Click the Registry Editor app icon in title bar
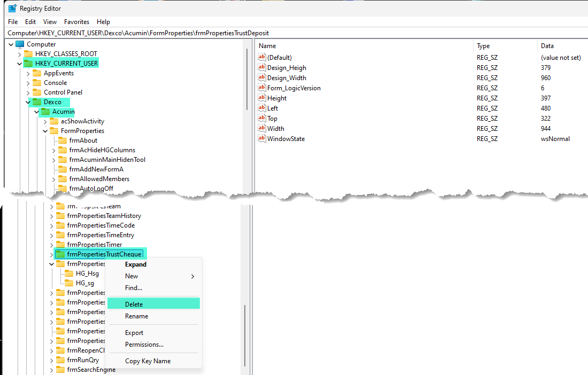Image resolution: width=588 pixels, height=375 pixels. 12,8
